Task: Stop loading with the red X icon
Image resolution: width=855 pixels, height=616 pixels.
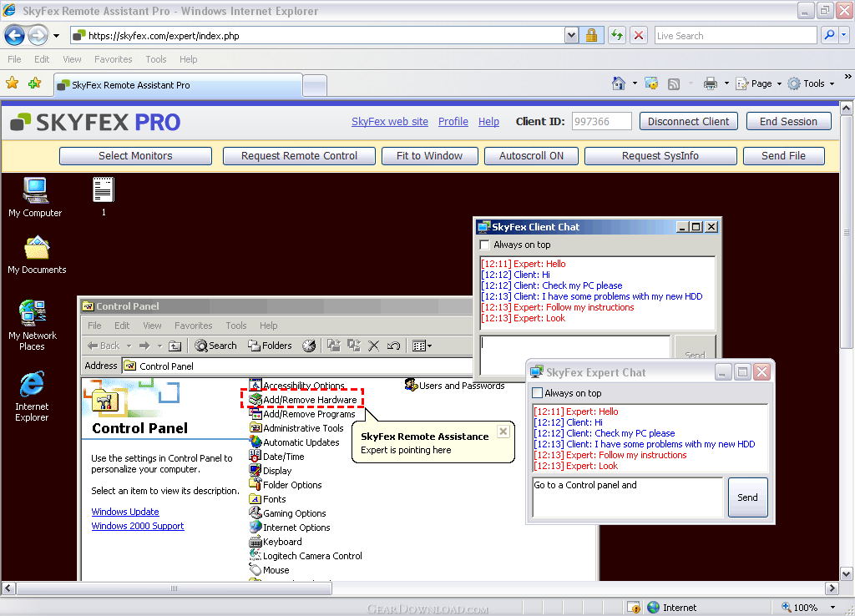Action: click(x=639, y=36)
